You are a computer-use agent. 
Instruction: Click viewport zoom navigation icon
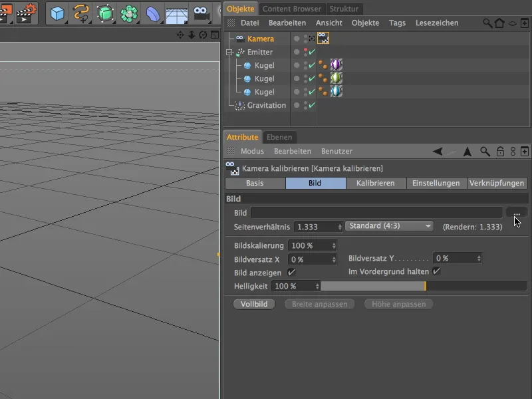pos(192,35)
